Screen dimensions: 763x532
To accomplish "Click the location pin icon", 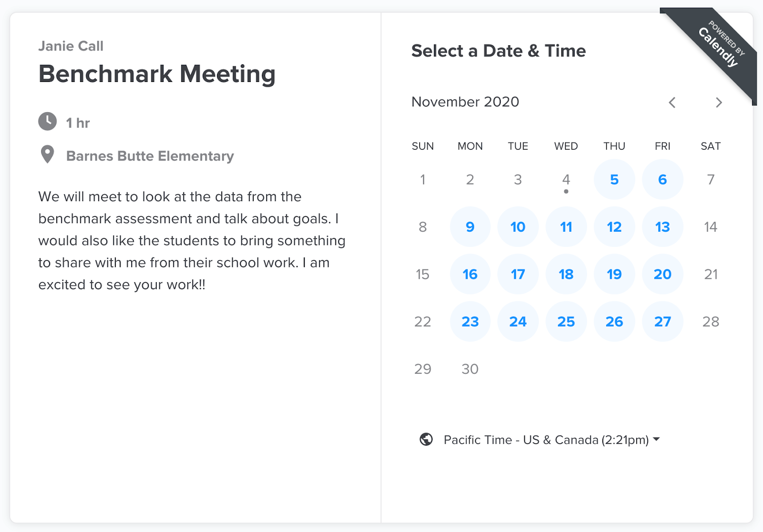I will pos(47,154).
